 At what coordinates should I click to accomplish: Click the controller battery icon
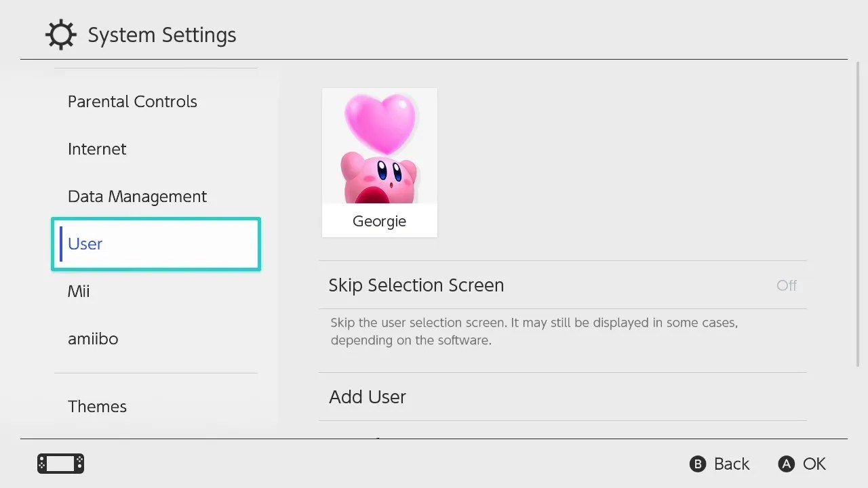pyautogui.click(x=60, y=464)
